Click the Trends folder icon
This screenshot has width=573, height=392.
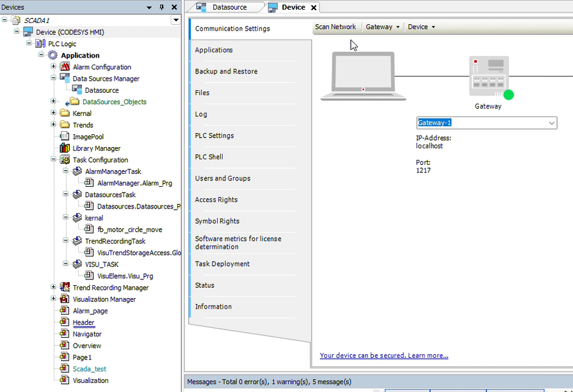(65, 125)
